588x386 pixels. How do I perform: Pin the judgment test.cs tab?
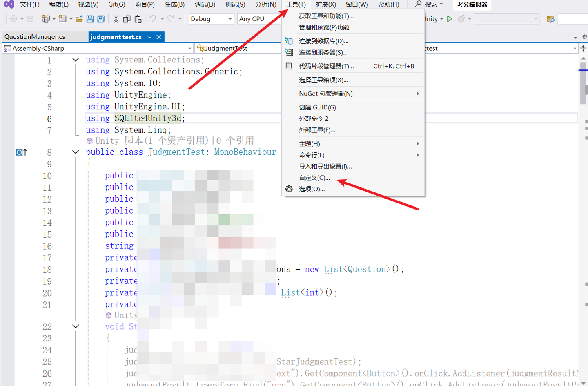(x=149, y=37)
